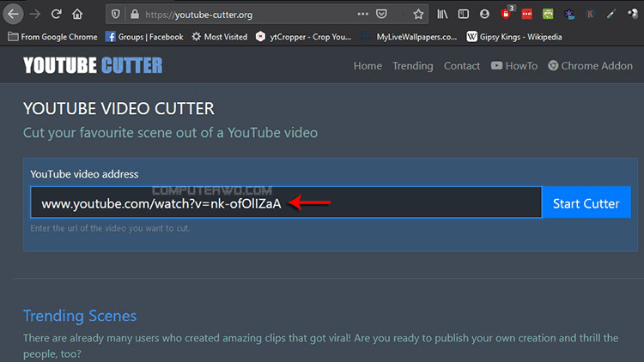Click the last toolbar extension icon at far right
Screen dimensions: 644x362
point(633,15)
